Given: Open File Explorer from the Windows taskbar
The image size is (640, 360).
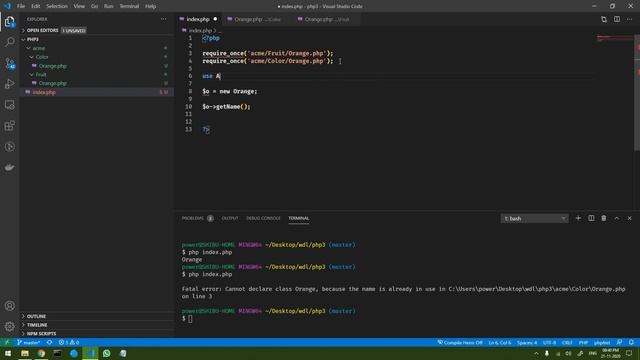Looking at the screenshot, I should point(25,353).
